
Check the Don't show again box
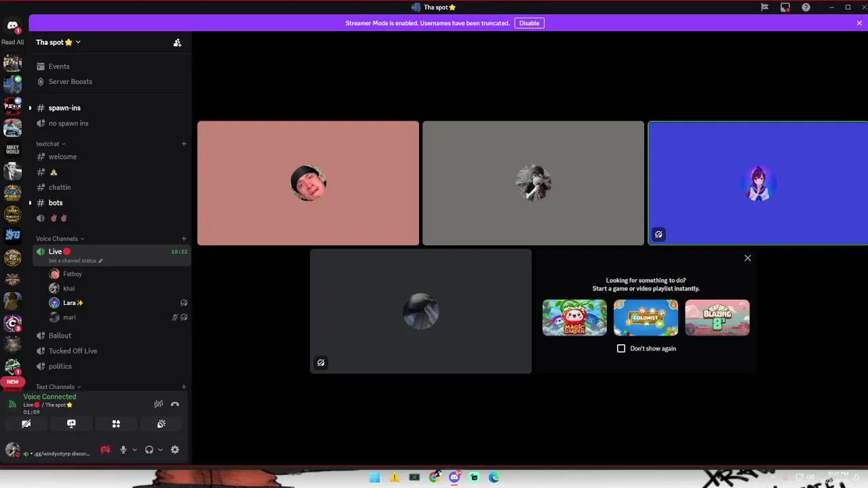click(x=621, y=348)
